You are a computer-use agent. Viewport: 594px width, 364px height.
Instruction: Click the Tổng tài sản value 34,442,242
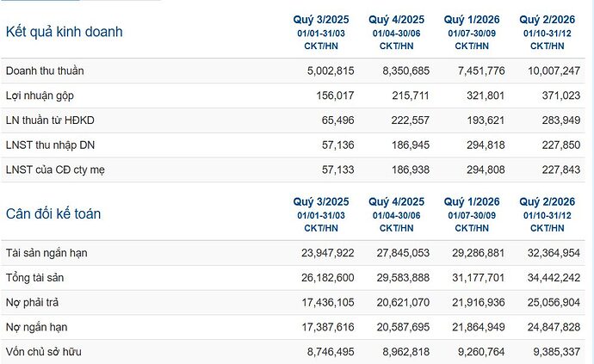click(x=552, y=278)
